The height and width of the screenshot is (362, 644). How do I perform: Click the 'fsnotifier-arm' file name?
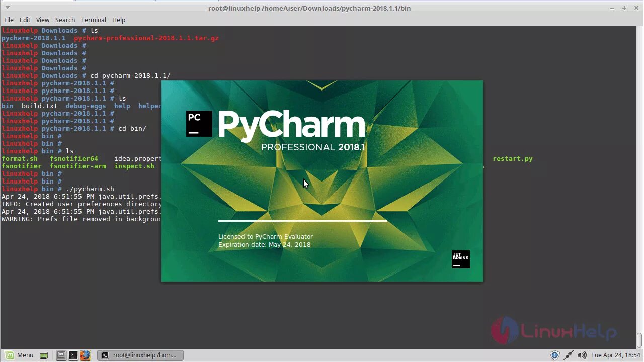coord(78,166)
